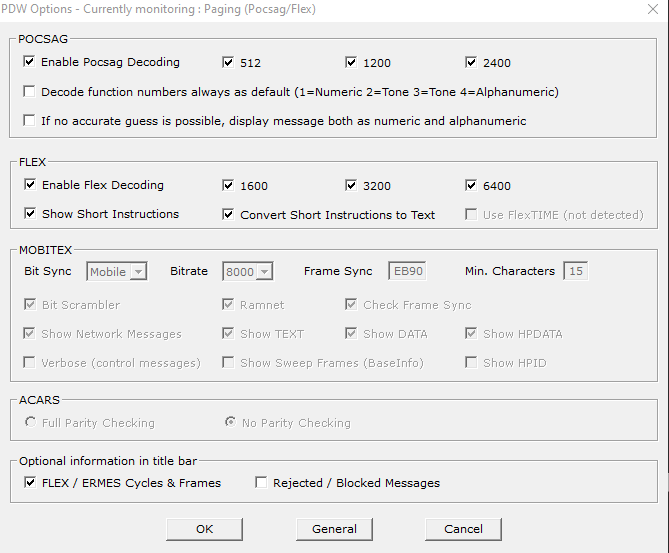Uncheck the 512 baud rate checkbox
The height and width of the screenshot is (553, 669).
point(228,62)
